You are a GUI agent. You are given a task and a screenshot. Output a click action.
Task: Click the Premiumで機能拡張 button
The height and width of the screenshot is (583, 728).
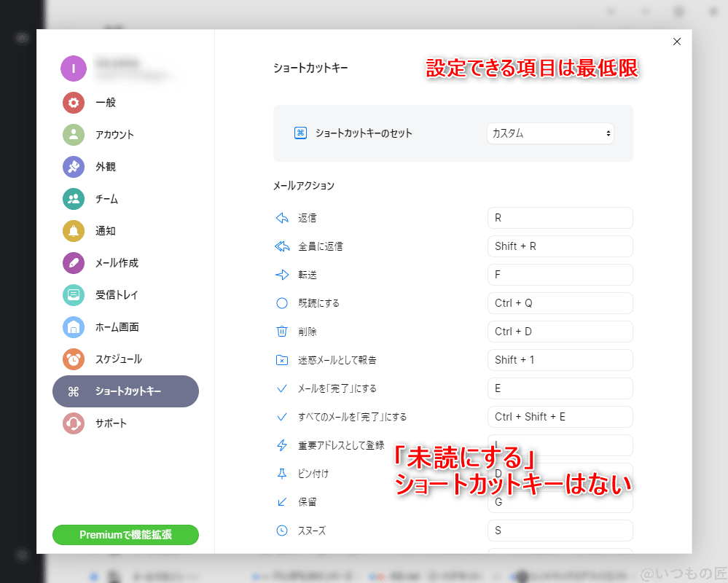pos(125,535)
